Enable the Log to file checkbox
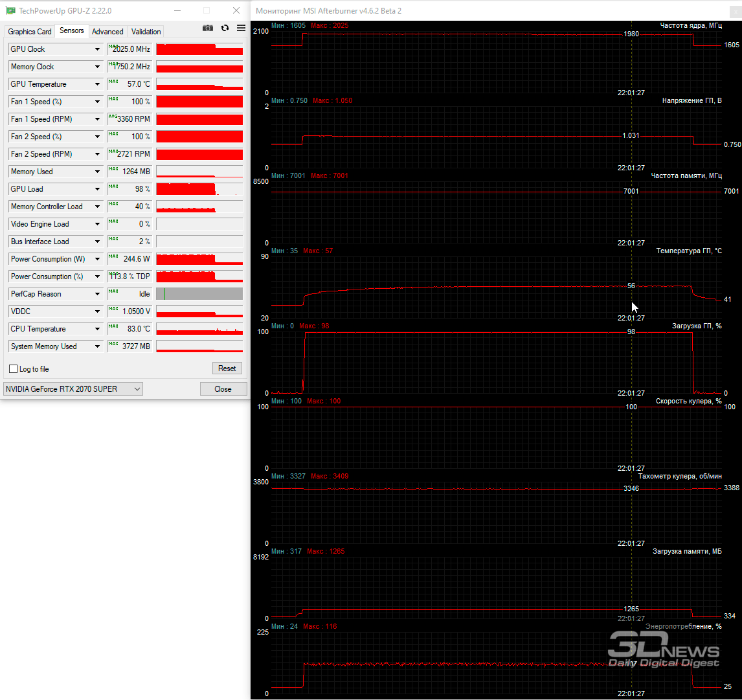This screenshot has width=742, height=700. 13,369
